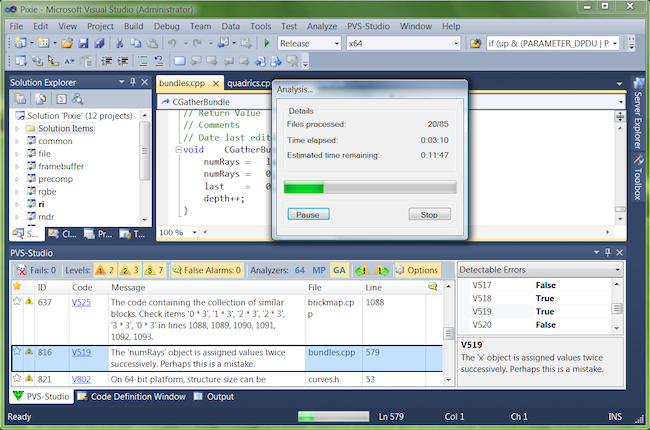The width and height of the screenshot is (650, 430).
Task: Open the 100 % zoom dropdown
Action: point(194,233)
